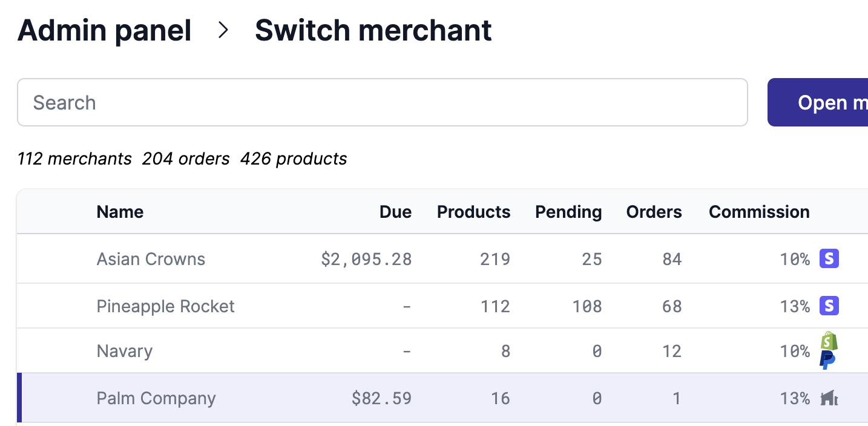Select the Asian Crowns merchant name
Screen dimensions: 868x426
pyautogui.click(x=151, y=259)
